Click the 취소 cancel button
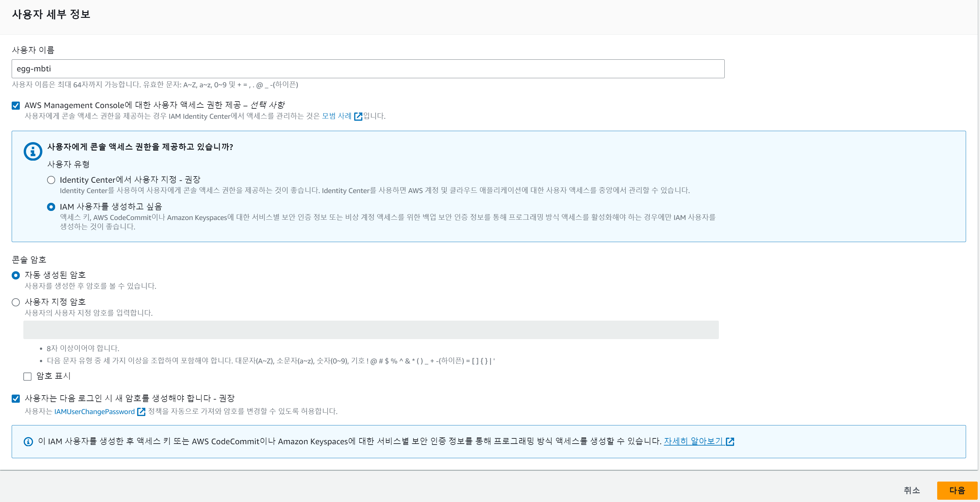The image size is (980, 502). [x=912, y=490]
